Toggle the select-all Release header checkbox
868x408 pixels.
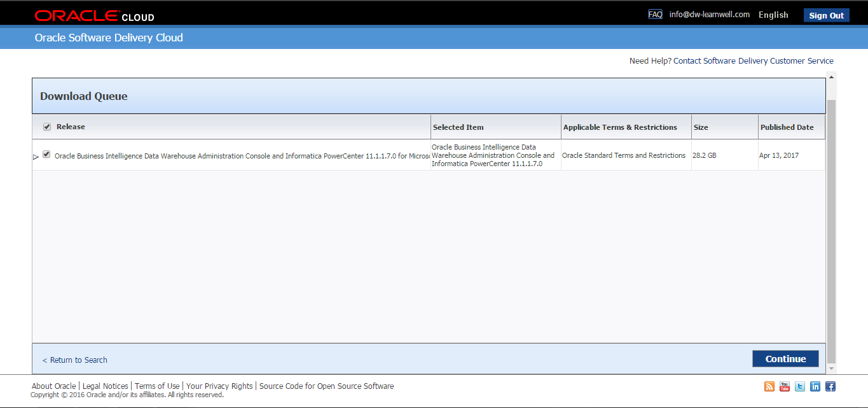(47, 127)
